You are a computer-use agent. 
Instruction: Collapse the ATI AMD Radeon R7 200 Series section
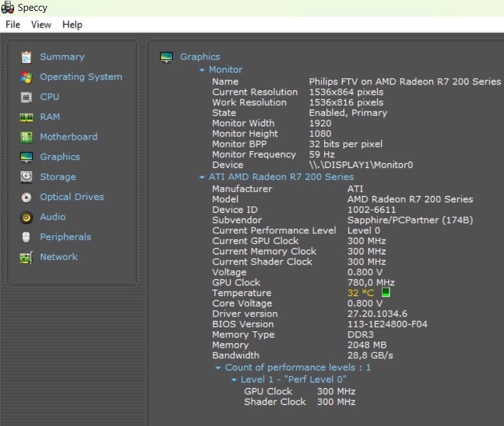[x=202, y=177]
